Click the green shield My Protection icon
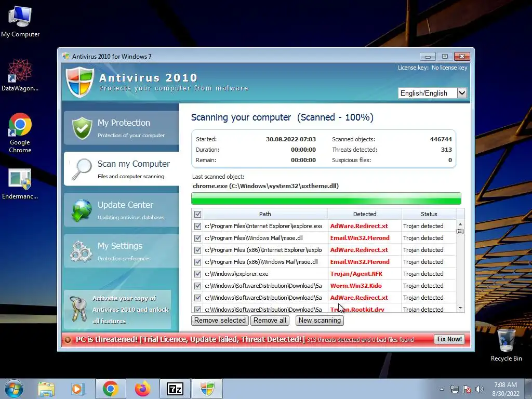 click(x=82, y=128)
